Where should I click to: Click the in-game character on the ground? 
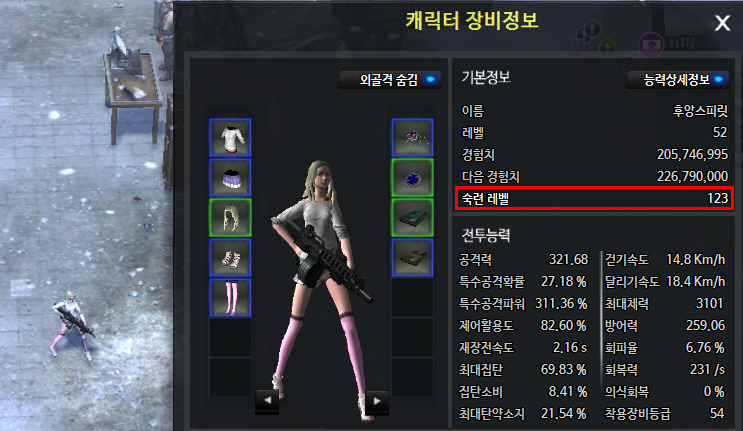tap(72, 325)
